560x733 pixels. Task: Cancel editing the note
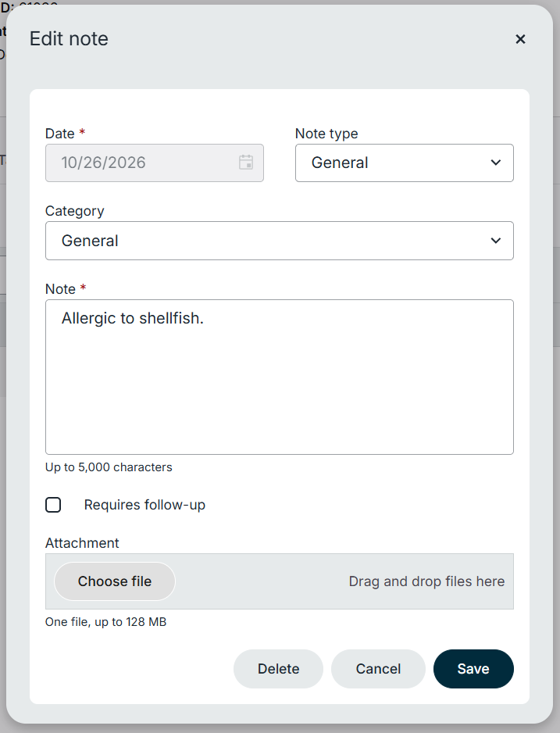click(378, 668)
